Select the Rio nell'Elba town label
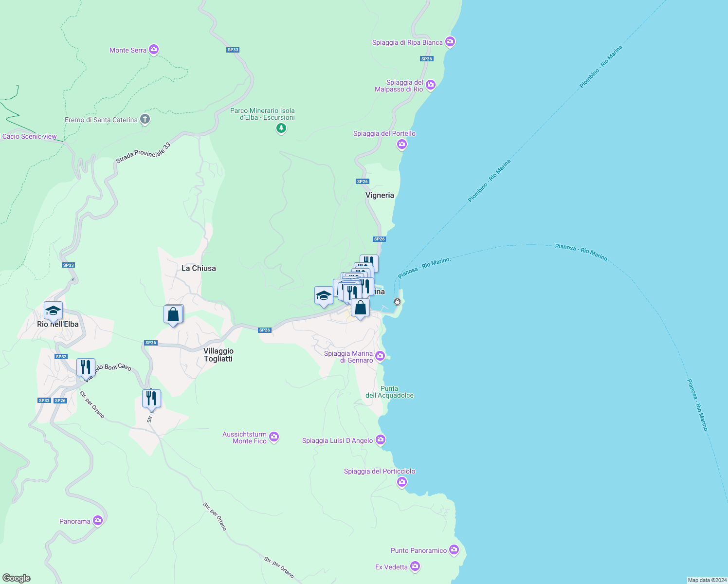Viewport: 728px width, 584px height. pyautogui.click(x=58, y=324)
